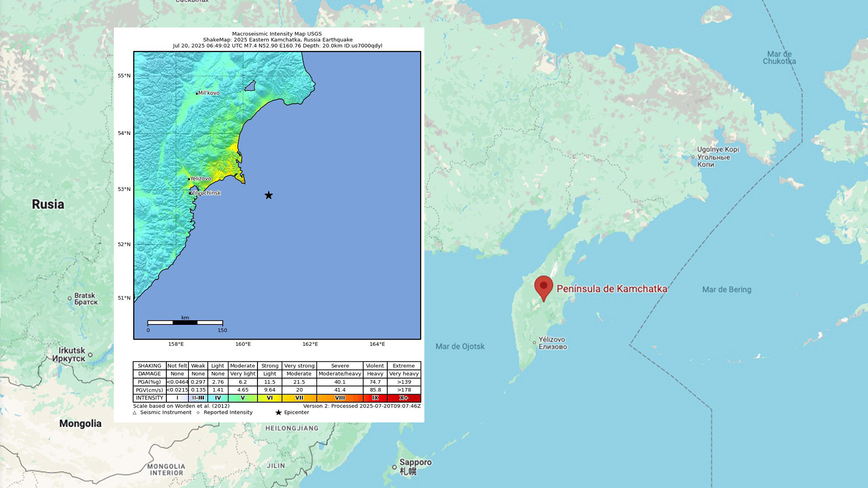Click the HEILONGJIANG region label
This screenshot has height=488, width=868.
point(292,428)
